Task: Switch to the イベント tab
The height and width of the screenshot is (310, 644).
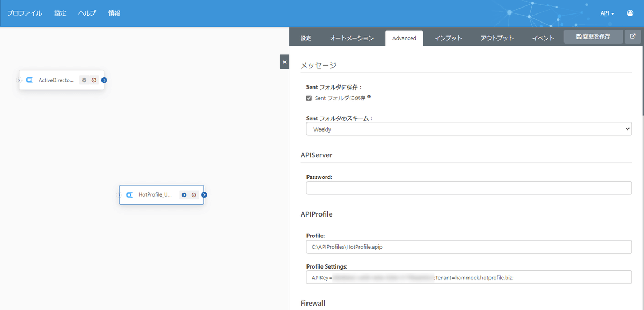Action: point(543,38)
